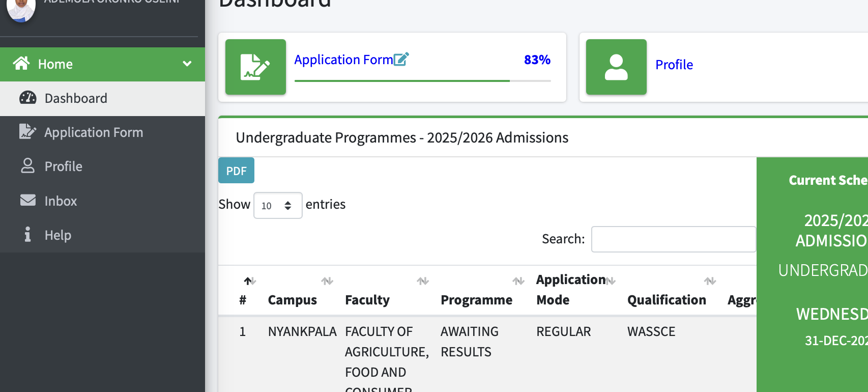Click the edit pencil icon beside Application Form
Screen dimensions: 868x392
point(401,60)
